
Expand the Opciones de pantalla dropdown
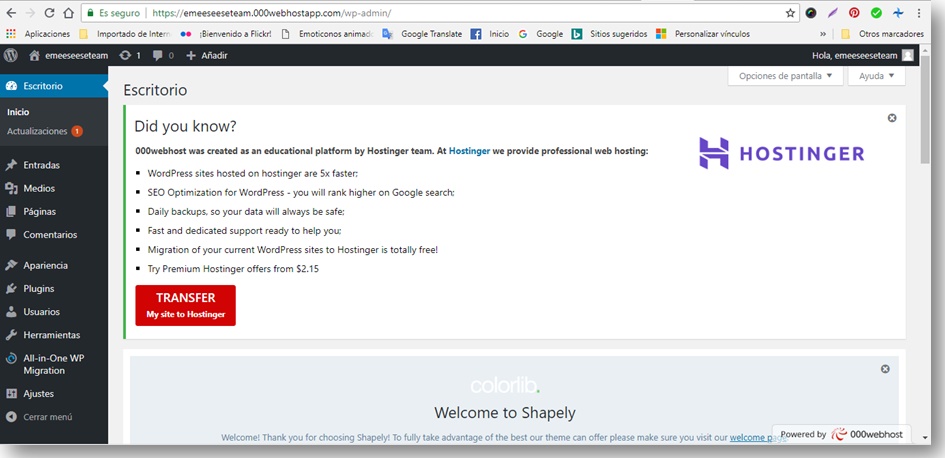click(x=785, y=76)
